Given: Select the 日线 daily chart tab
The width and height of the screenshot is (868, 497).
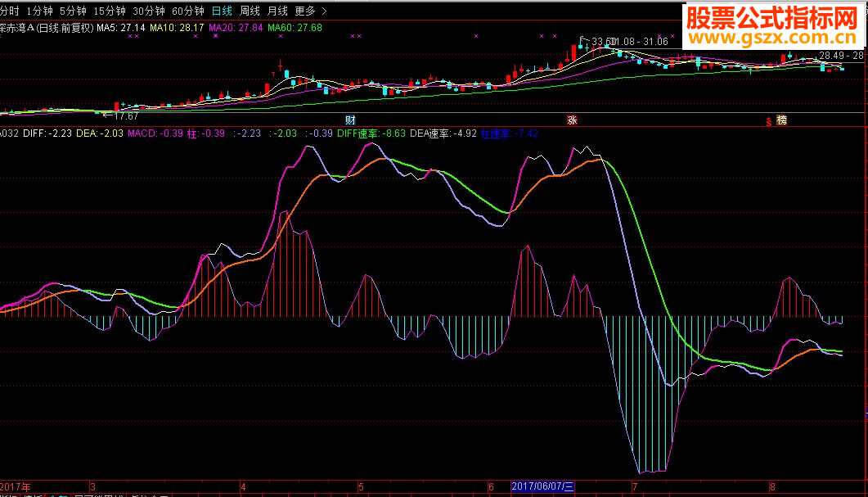Looking at the screenshot, I should point(222,11).
